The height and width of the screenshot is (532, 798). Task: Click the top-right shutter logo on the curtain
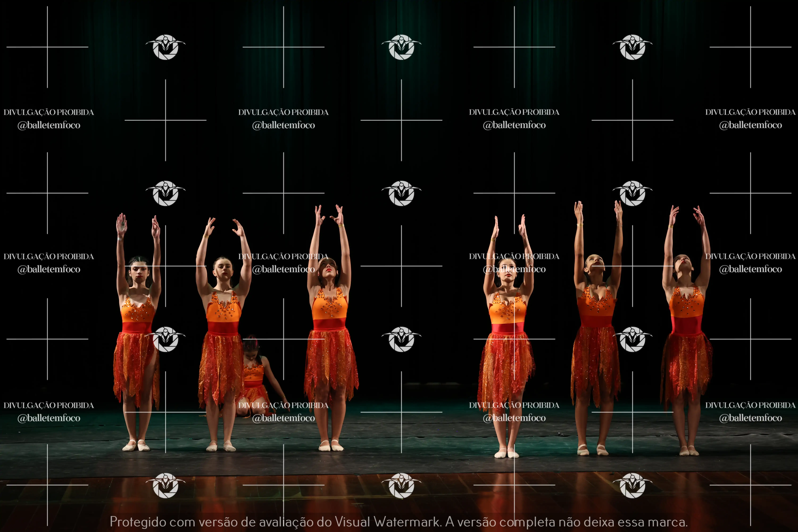[x=632, y=47]
